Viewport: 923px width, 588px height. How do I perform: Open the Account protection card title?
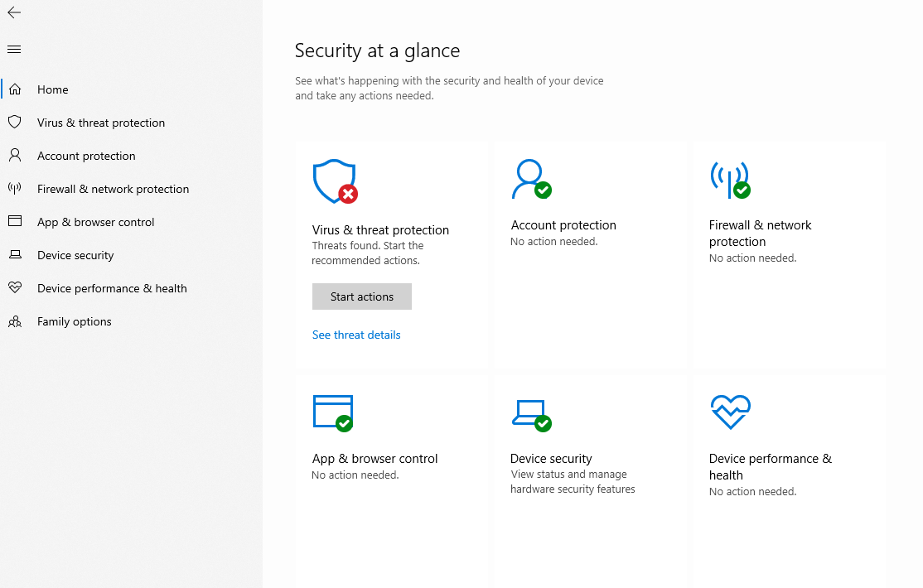pyautogui.click(x=563, y=224)
